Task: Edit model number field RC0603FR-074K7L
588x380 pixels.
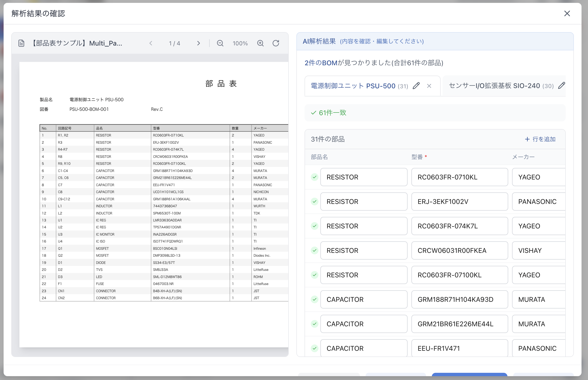Action: (460, 226)
